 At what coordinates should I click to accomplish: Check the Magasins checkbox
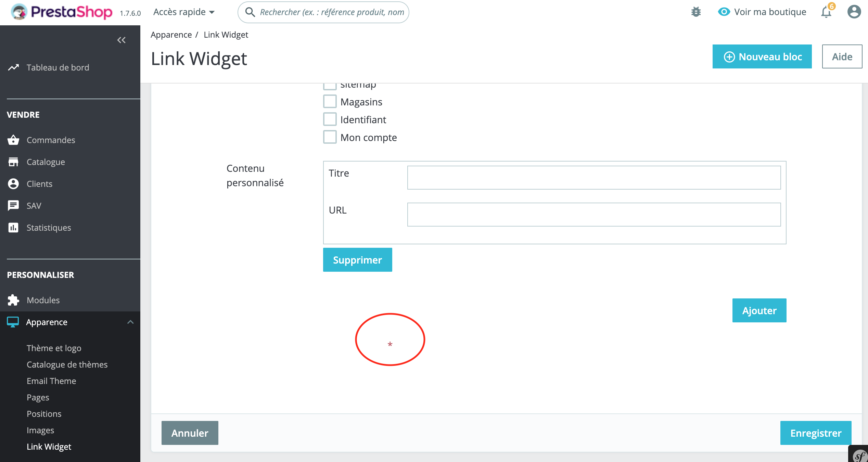[x=329, y=101]
